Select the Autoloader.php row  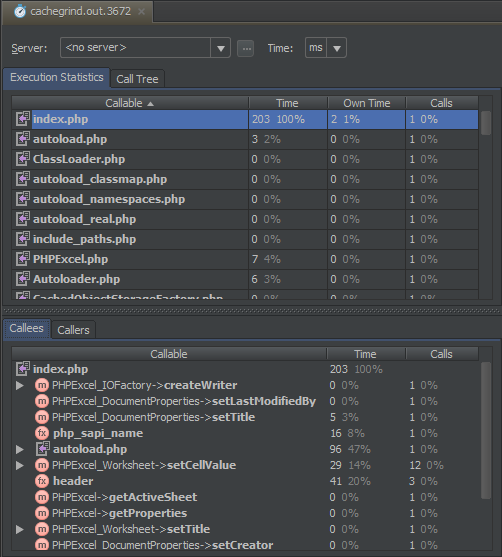[x=245, y=279]
